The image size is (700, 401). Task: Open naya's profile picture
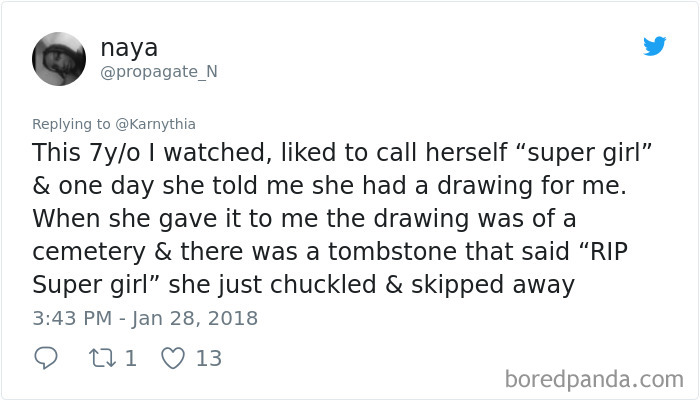[x=59, y=59]
